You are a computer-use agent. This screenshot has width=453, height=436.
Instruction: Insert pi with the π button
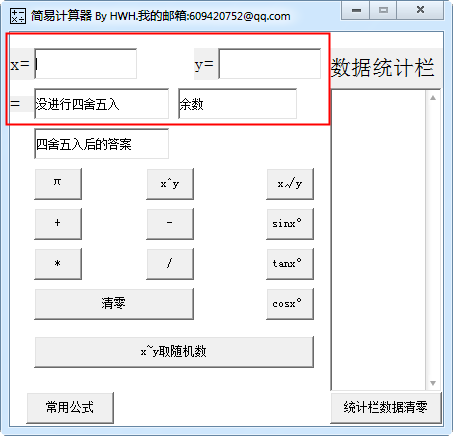click(x=58, y=184)
